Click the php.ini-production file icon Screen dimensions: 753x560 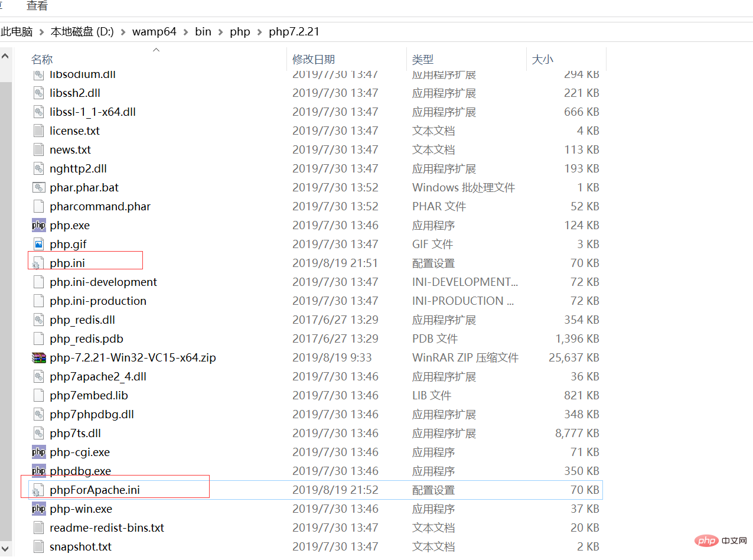click(x=39, y=301)
